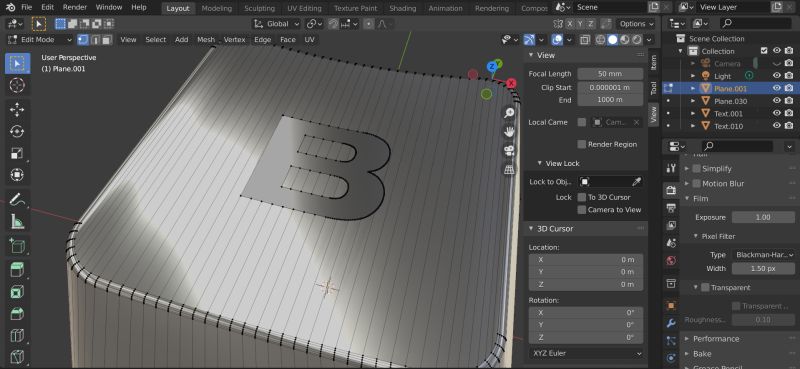Image resolution: width=800 pixels, height=369 pixels.
Task: Select the Select Box tool
Action: (x=17, y=64)
